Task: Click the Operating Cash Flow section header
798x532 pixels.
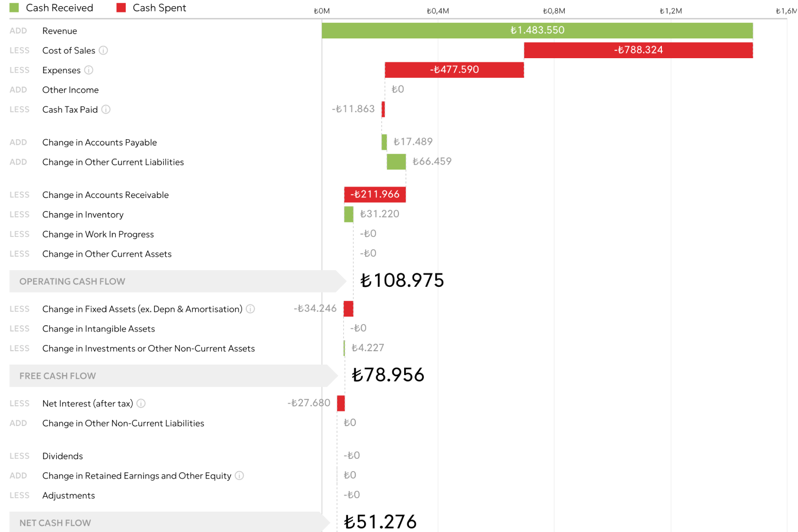Action: click(x=72, y=282)
